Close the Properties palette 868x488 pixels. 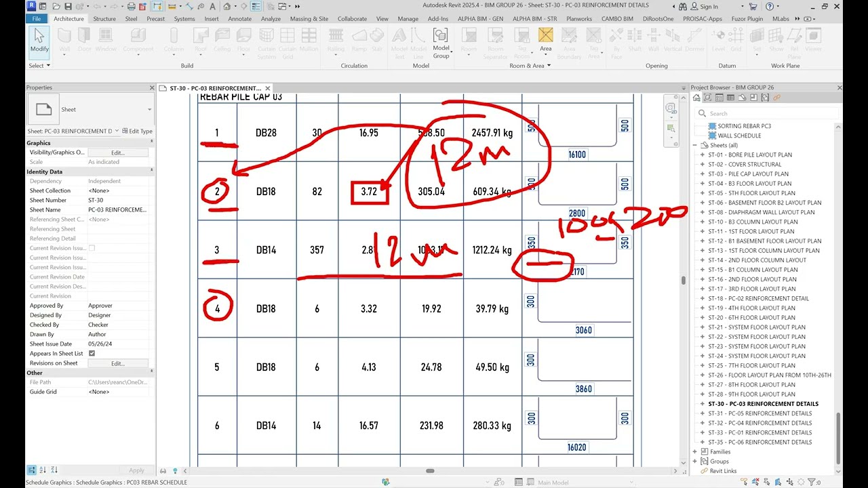click(x=152, y=87)
